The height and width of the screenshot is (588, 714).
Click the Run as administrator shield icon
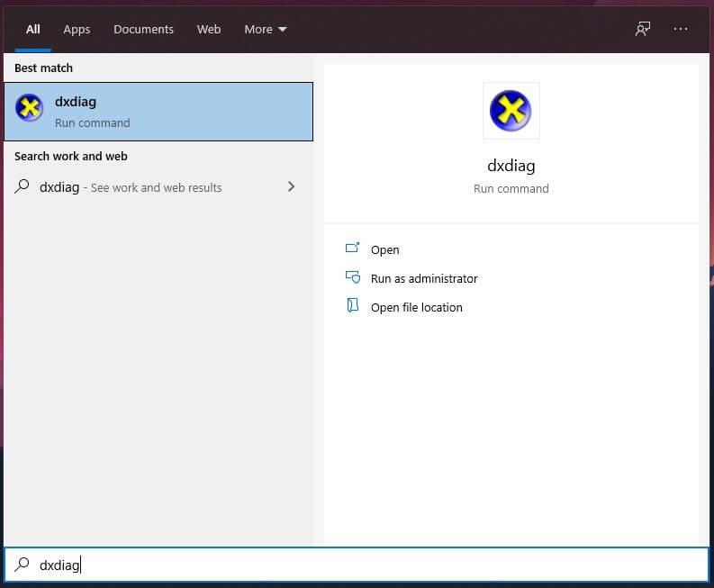352,277
